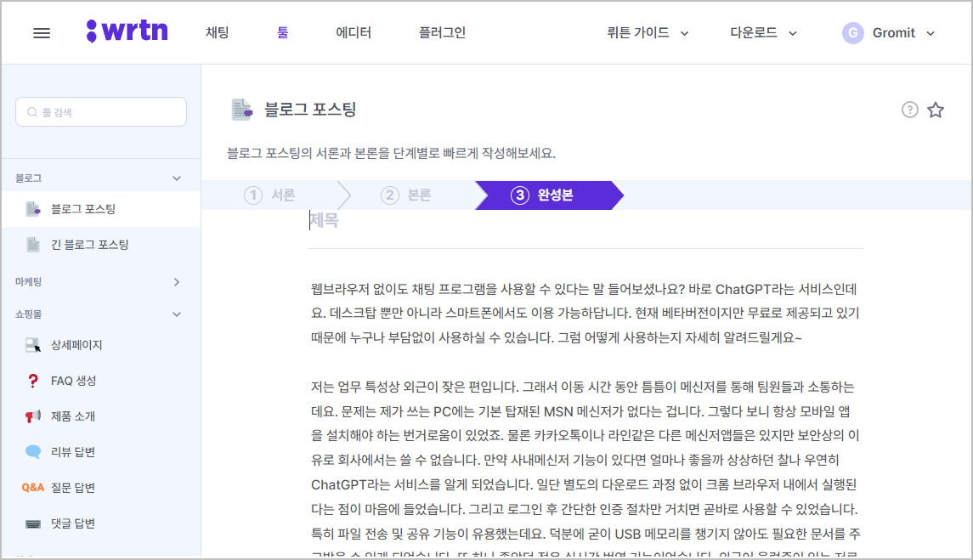Open the navigation hamburger menu icon
Image resolution: width=973 pixels, height=560 pixels.
(x=42, y=32)
